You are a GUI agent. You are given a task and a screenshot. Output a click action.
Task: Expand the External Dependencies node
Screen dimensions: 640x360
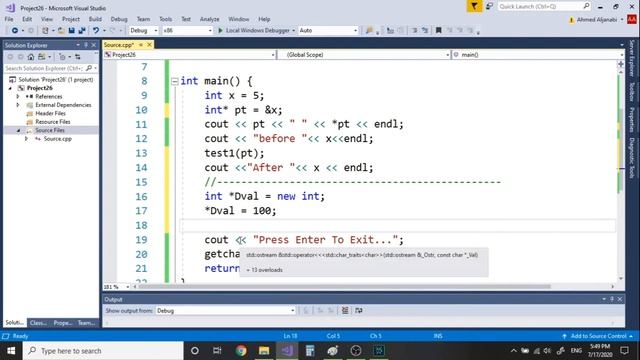click(x=18, y=105)
